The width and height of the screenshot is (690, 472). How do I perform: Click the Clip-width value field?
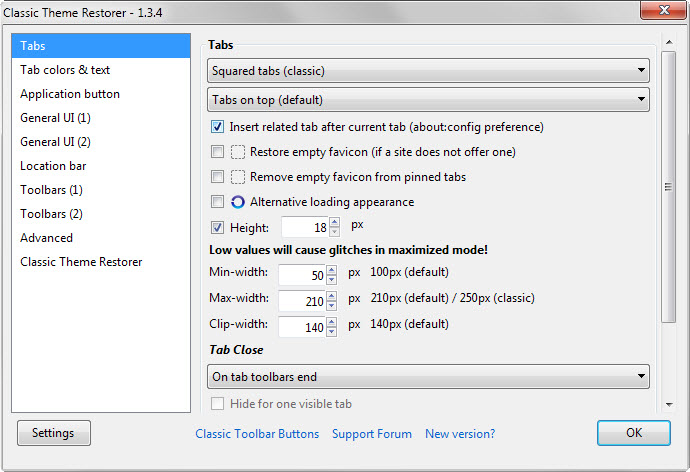tap(302, 327)
